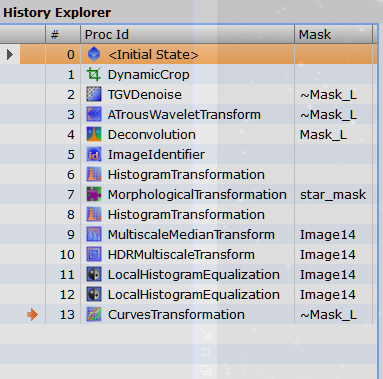
Task: Select the CurvesTransformation history entry
Action: click(x=176, y=315)
